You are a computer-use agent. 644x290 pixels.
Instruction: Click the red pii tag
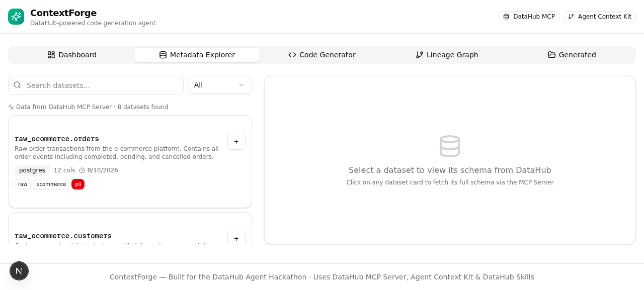point(78,184)
